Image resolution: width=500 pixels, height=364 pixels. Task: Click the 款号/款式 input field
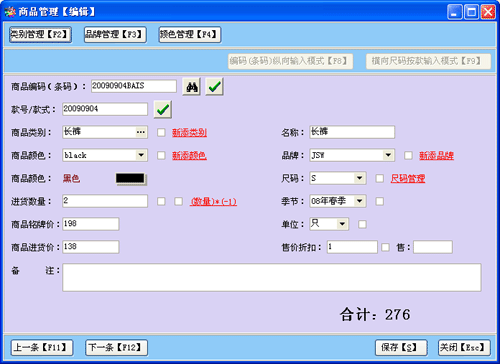click(105, 109)
